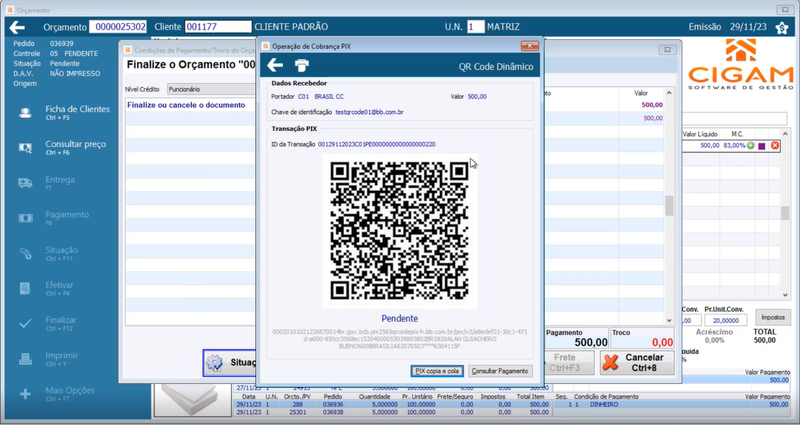
Task: Click the product thumbnail image
Action: coord(193,400)
